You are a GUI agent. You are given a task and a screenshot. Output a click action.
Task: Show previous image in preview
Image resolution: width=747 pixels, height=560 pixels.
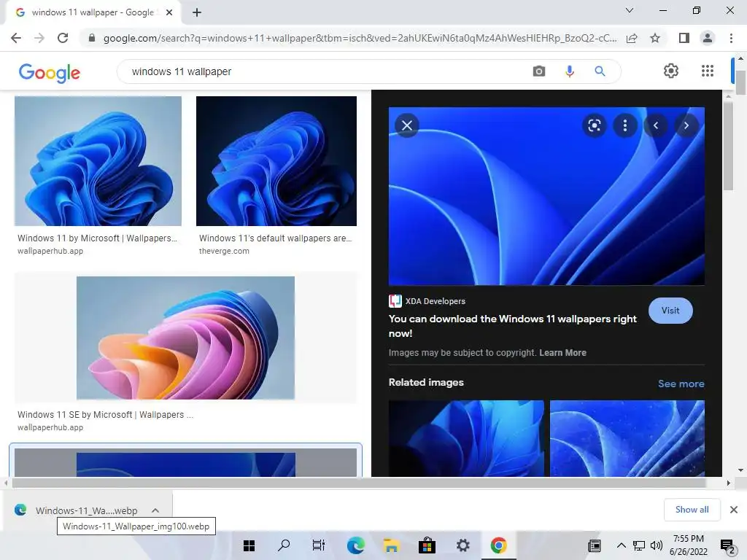656,125
